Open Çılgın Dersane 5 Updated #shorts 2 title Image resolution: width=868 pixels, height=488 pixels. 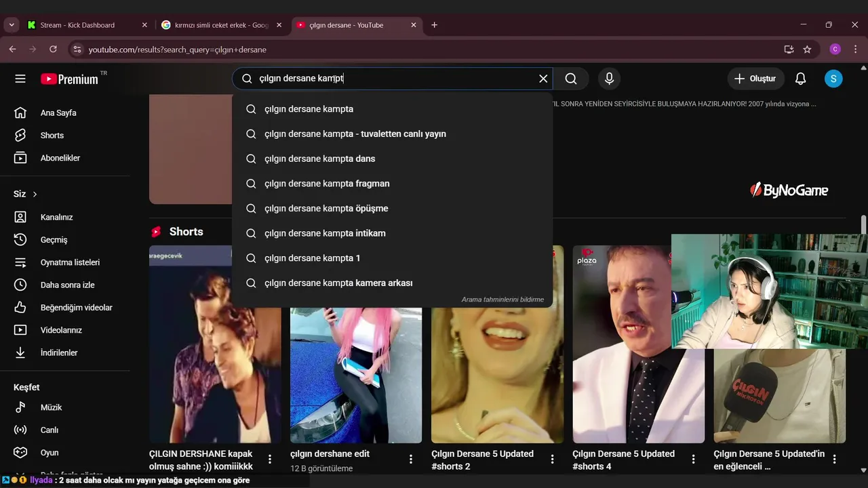[x=482, y=460]
